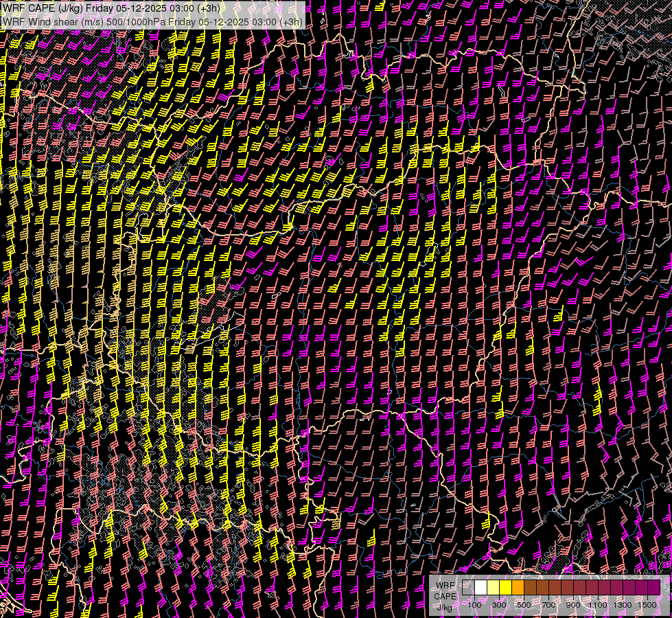Click the 500 legend label
This screenshot has height=618, width=672.
524,605
